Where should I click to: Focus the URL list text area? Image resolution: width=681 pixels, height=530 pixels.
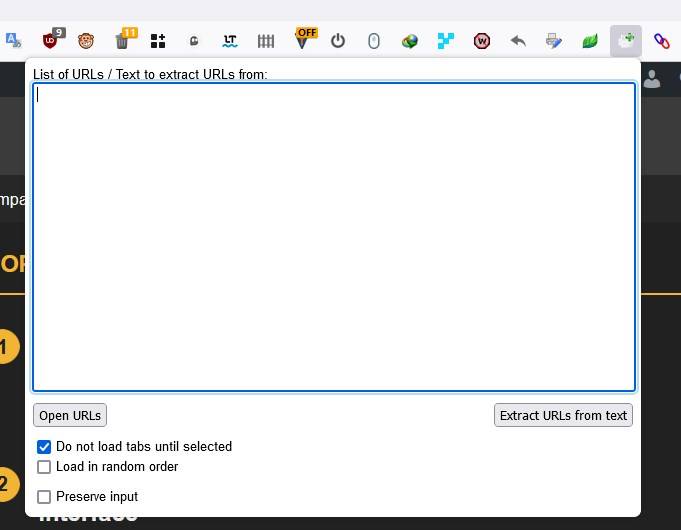[334, 237]
